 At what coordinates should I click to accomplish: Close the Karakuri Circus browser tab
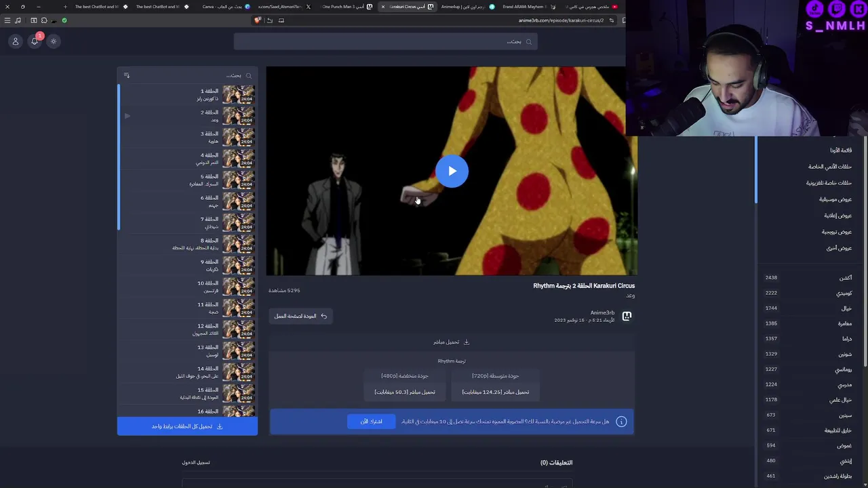(382, 7)
